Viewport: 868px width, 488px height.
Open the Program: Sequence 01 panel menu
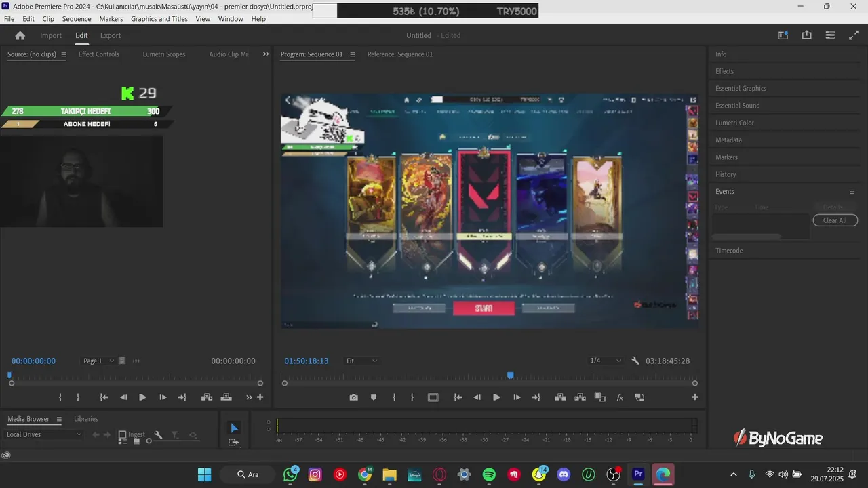tap(353, 54)
